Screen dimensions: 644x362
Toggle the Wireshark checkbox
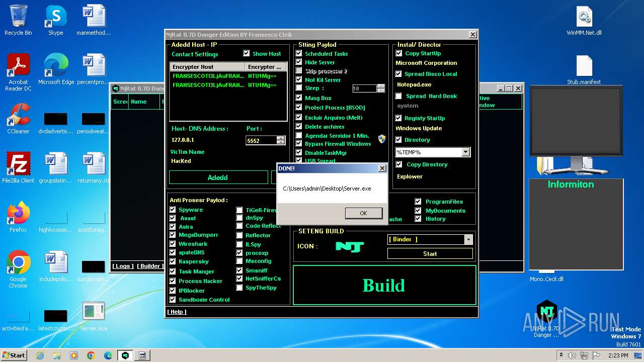pos(173,244)
